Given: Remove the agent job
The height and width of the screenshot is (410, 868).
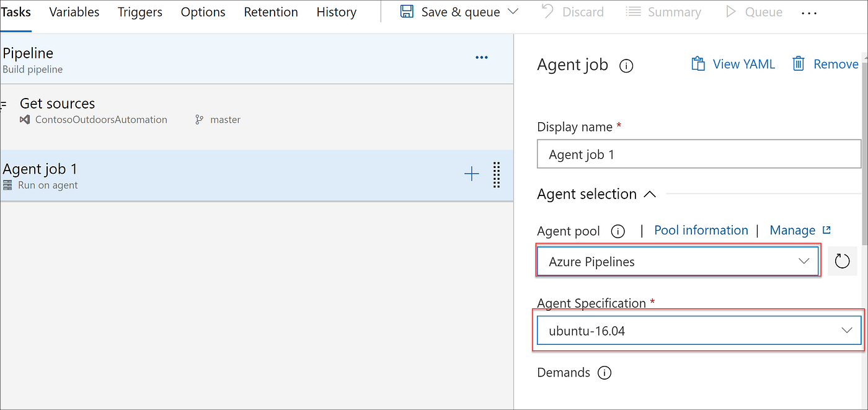Looking at the screenshot, I should pyautogui.click(x=825, y=64).
